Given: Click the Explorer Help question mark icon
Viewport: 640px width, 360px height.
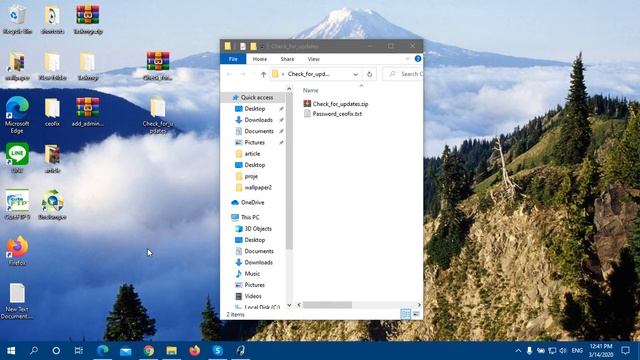Looking at the screenshot, I should click(x=418, y=59).
